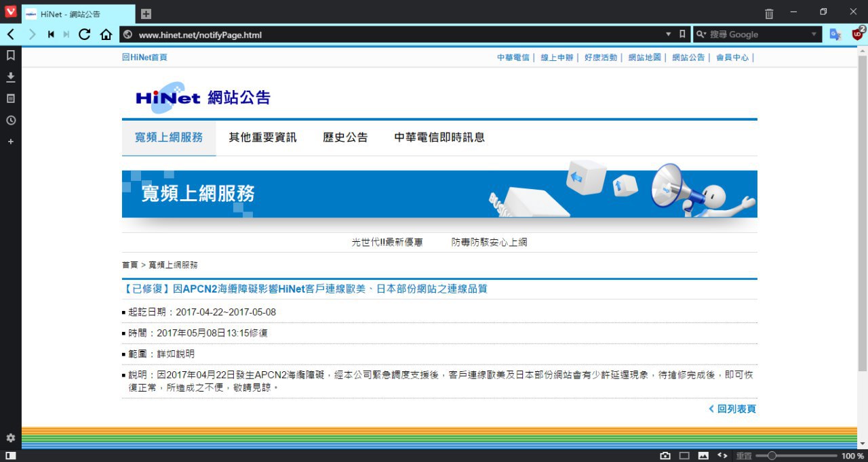Open the search engine selector dropdown
This screenshot has height=462, width=868.
(814, 34)
